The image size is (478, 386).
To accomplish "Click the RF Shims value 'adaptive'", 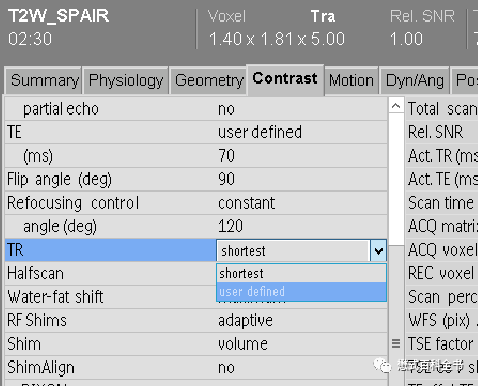I will 245,320.
